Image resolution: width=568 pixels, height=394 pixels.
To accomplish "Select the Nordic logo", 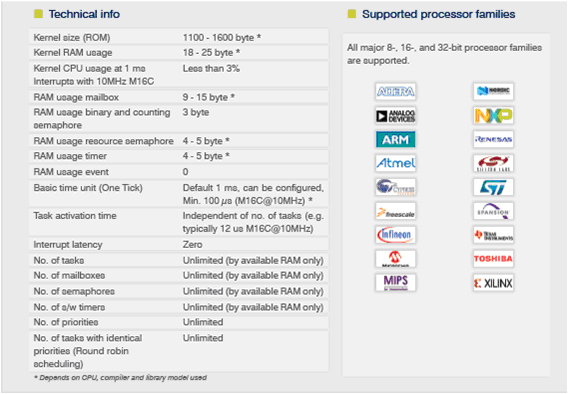I will [x=493, y=91].
